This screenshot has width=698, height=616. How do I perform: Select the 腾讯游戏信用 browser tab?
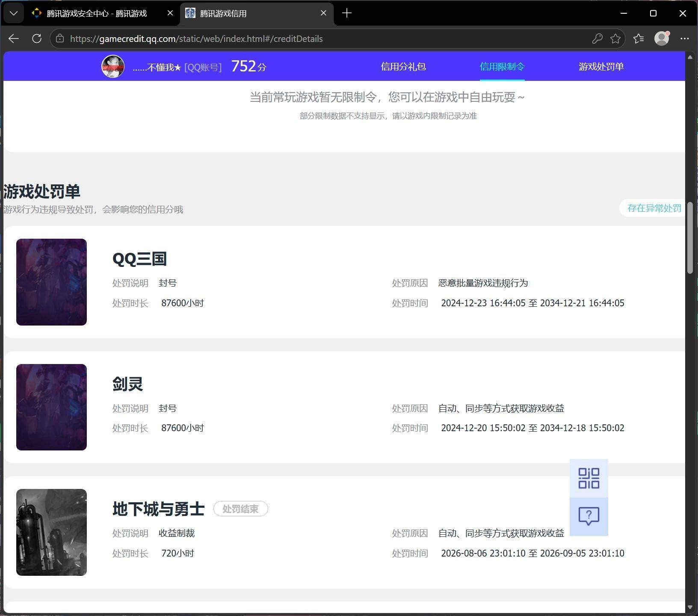[257, 13]
